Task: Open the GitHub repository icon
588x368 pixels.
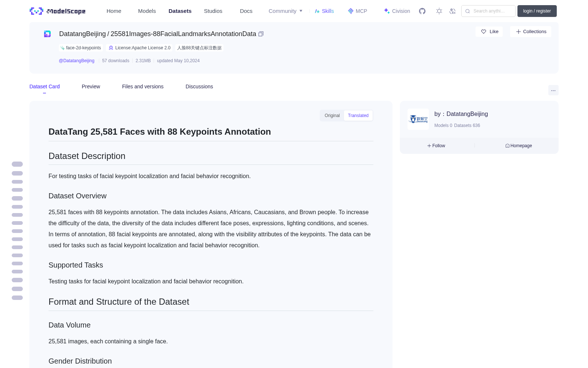Action: 422,11
